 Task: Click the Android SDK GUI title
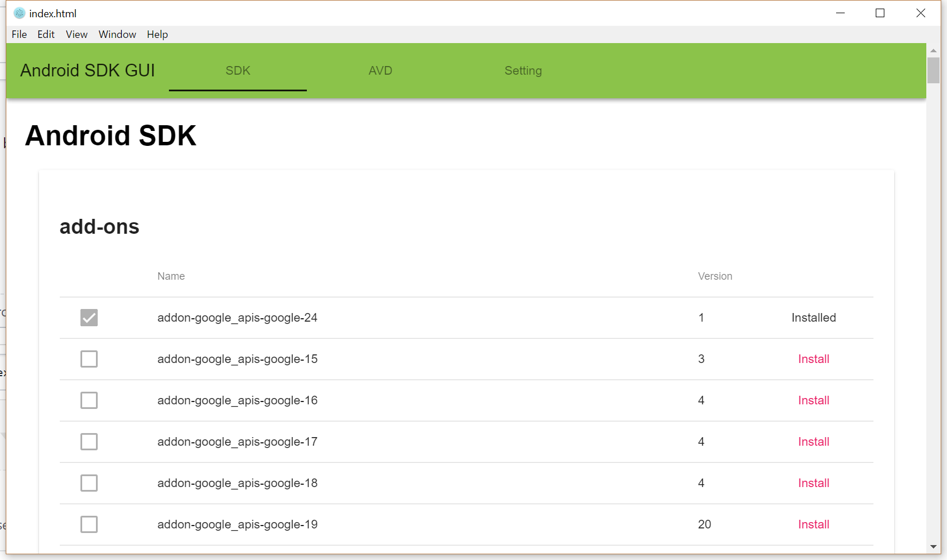(x=88, y=70)
